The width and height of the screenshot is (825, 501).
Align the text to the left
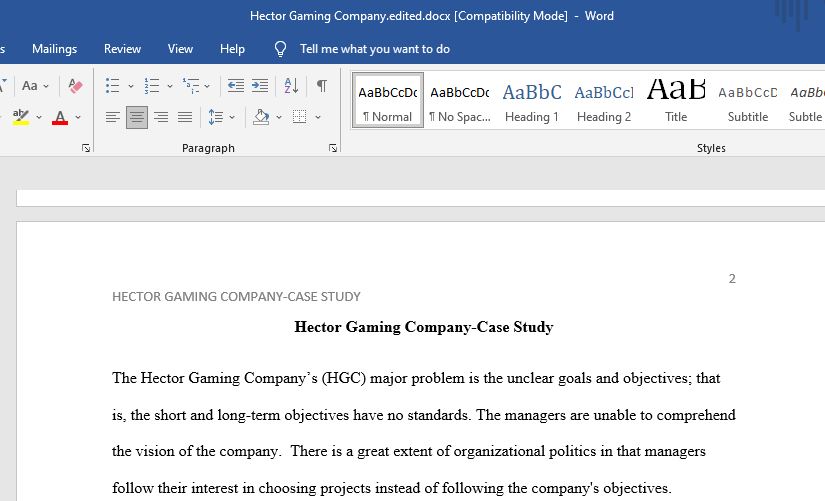[113, 117]
